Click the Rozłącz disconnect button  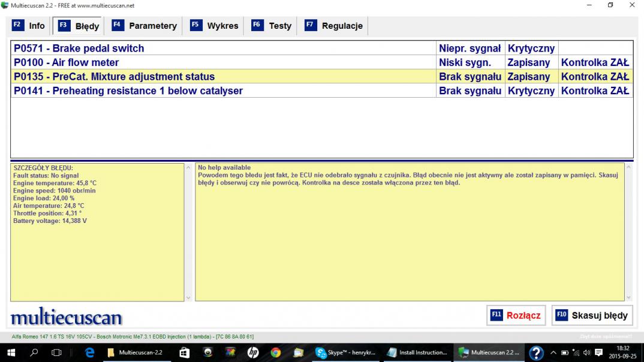(x=516, y=315)
